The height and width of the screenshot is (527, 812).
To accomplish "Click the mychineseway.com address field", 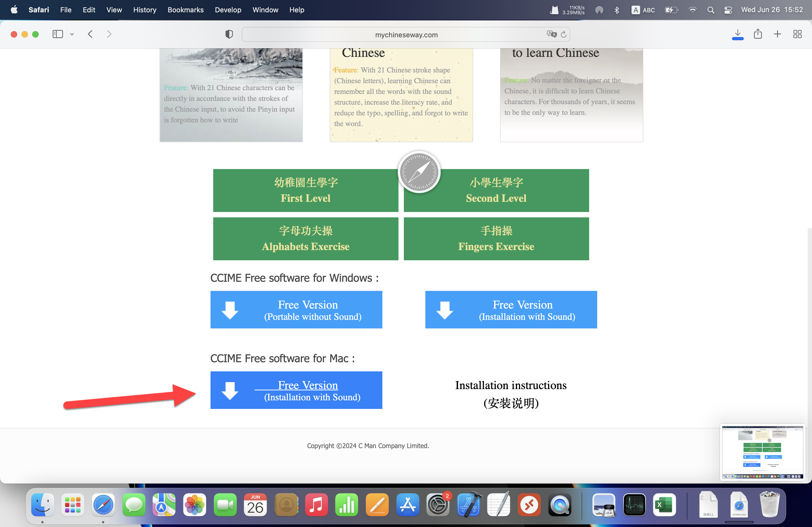I will (406, 35).
